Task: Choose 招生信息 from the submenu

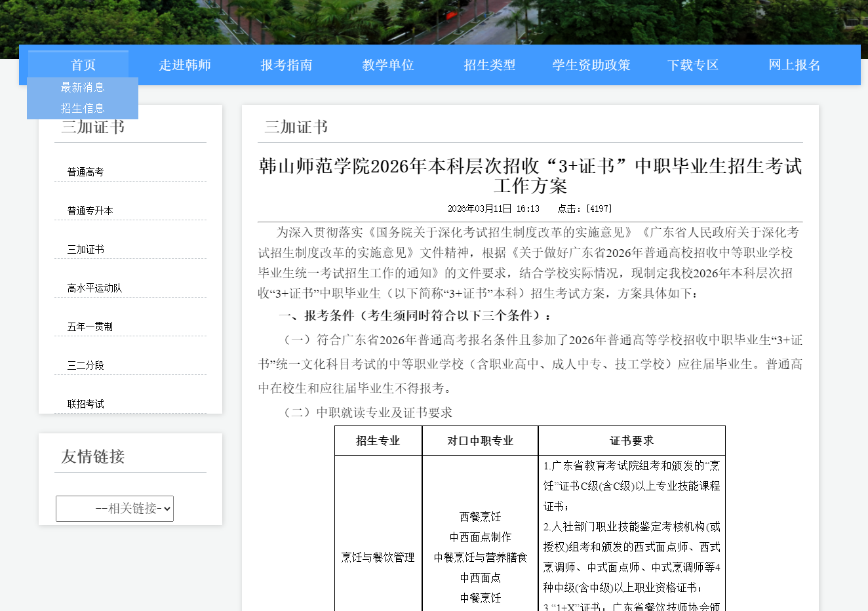Action: click(x=83, y=108)
